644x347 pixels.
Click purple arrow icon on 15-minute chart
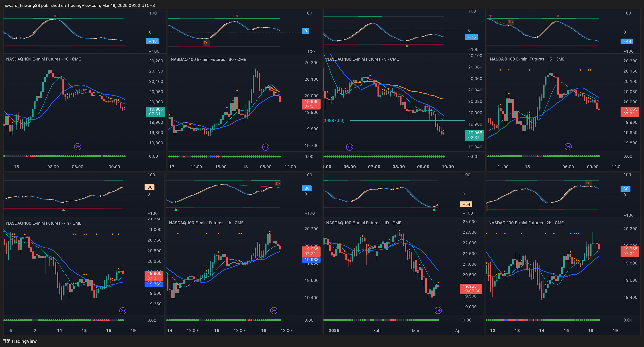point(568,147)
